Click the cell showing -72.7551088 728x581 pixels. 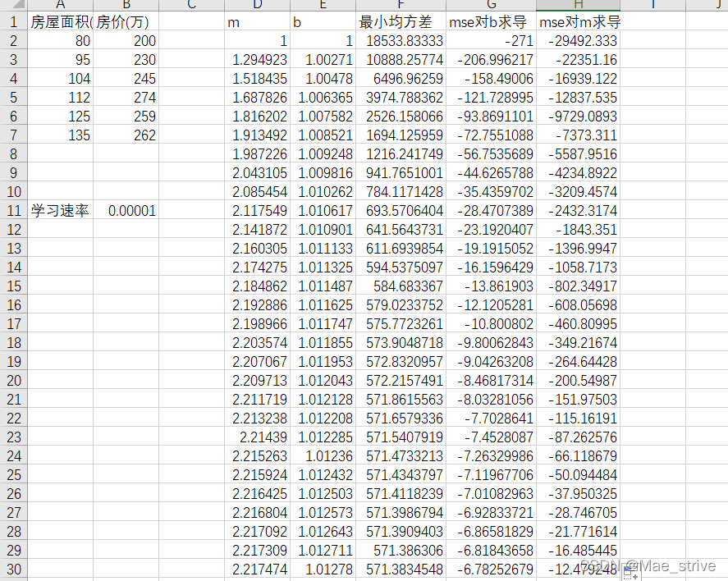point(491,135)
